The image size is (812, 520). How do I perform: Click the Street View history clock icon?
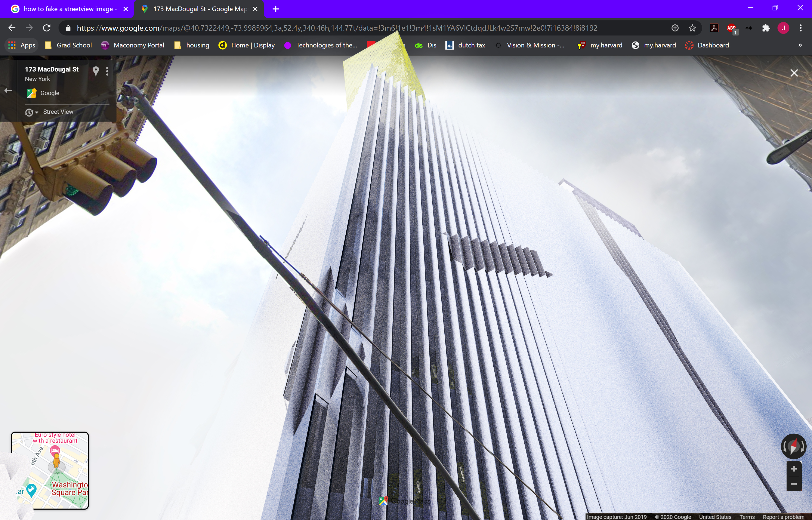tap(29, 112)
